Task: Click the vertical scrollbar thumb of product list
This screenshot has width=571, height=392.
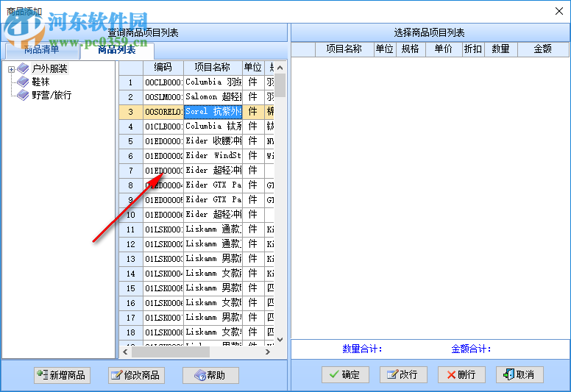Action: click(280, 85)
